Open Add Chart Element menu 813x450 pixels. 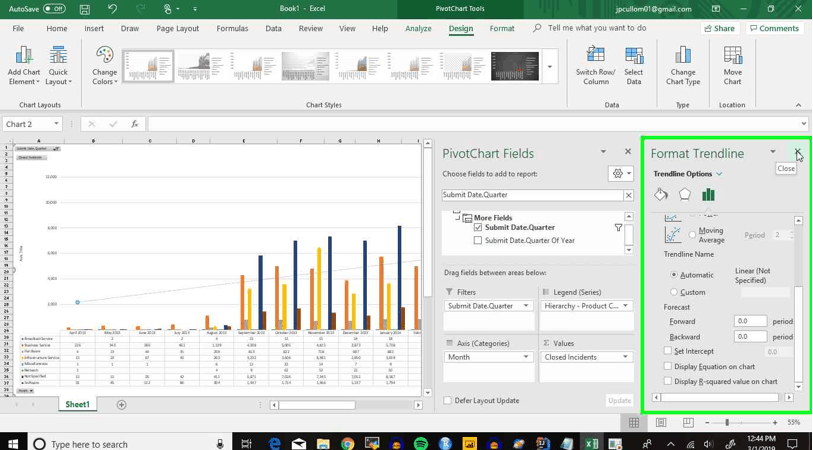[24, 66]
